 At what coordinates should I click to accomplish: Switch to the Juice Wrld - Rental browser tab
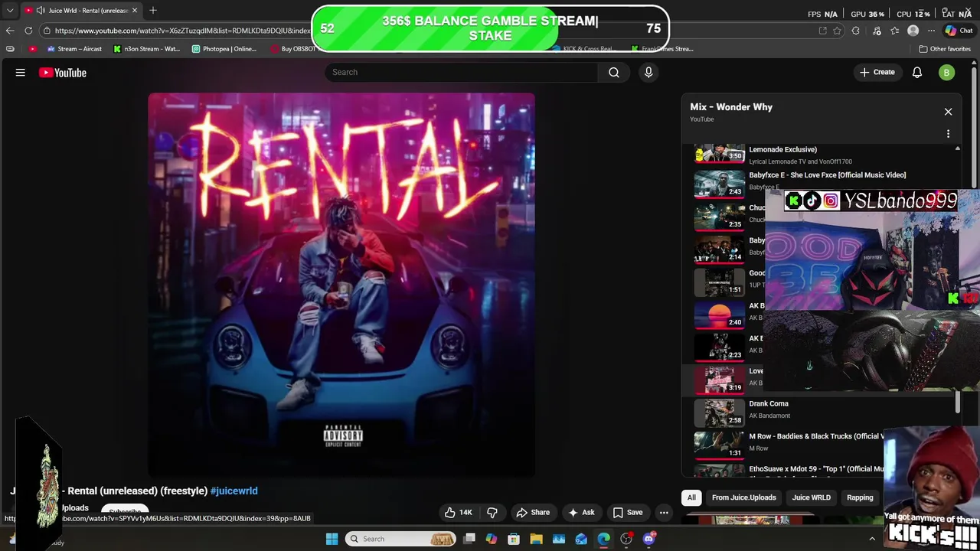[x=81, y=11]
